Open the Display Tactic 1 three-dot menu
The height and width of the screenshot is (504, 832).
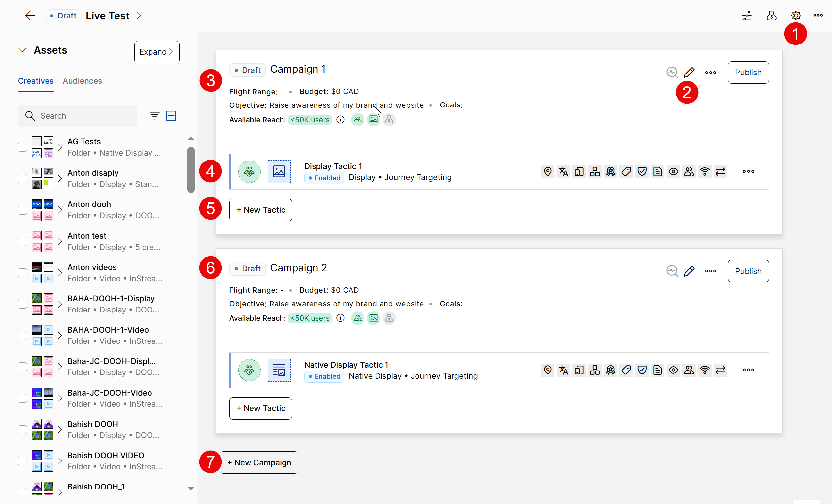[x=748, y=172]
